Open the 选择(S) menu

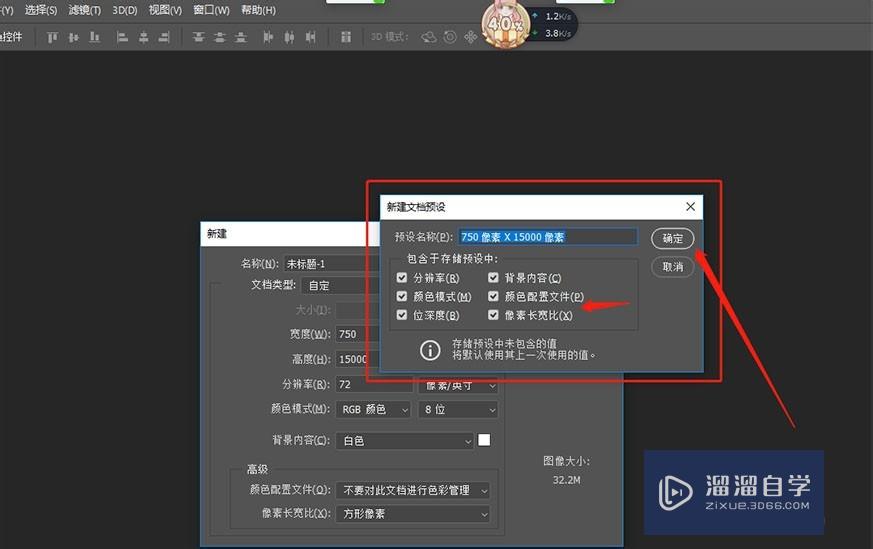pos(41,10)
